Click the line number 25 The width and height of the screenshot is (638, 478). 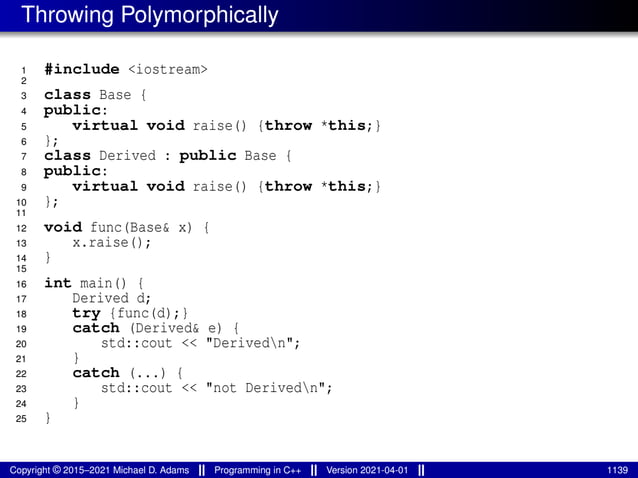pos(21,419)
